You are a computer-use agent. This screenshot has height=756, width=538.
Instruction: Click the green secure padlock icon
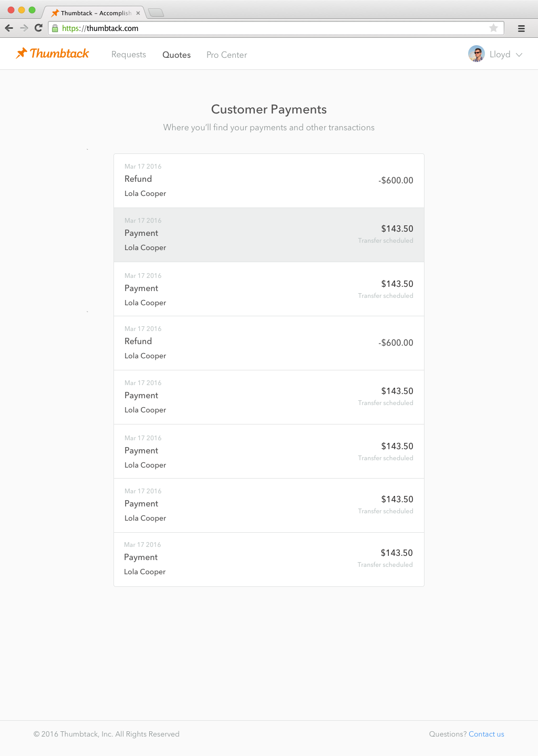pyautogui.click(x=55, y=28)
